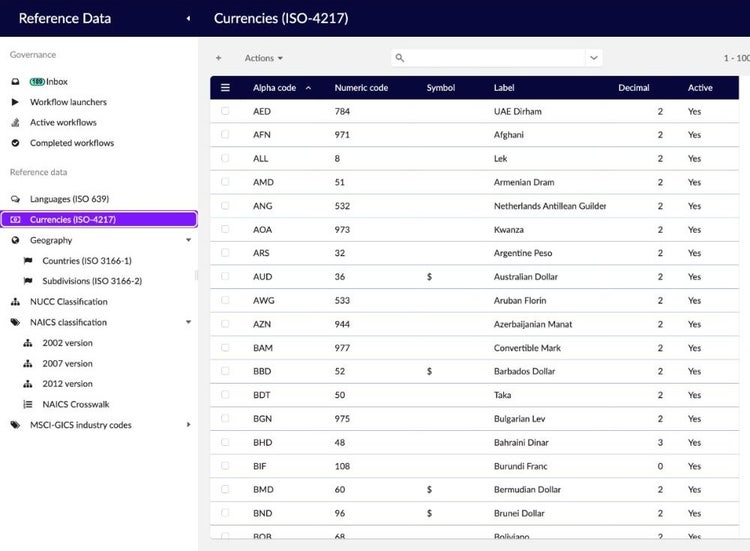This screenshot has width=750, height=551.
Task: Open Countries (ISO 3166-1)
Action: 87,261
